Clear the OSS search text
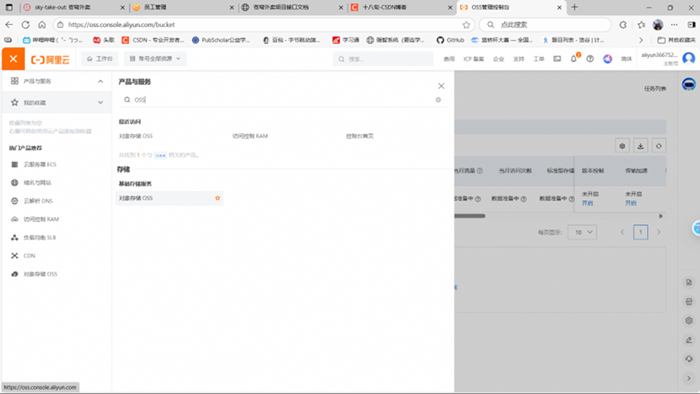The width and height of the screenshot is (700, 394). [438, 100]
